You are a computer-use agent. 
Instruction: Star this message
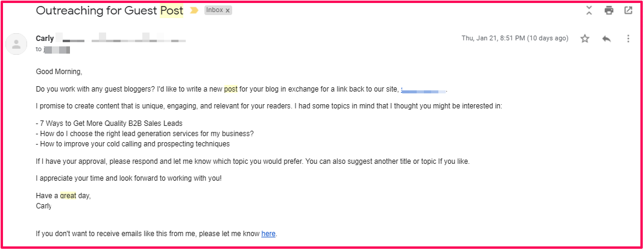pos(584,39)
